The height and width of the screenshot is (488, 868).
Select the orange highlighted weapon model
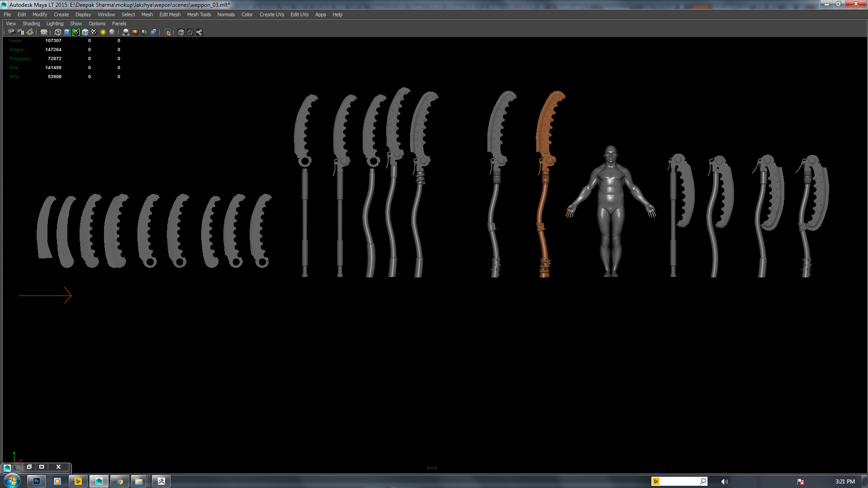547,136
